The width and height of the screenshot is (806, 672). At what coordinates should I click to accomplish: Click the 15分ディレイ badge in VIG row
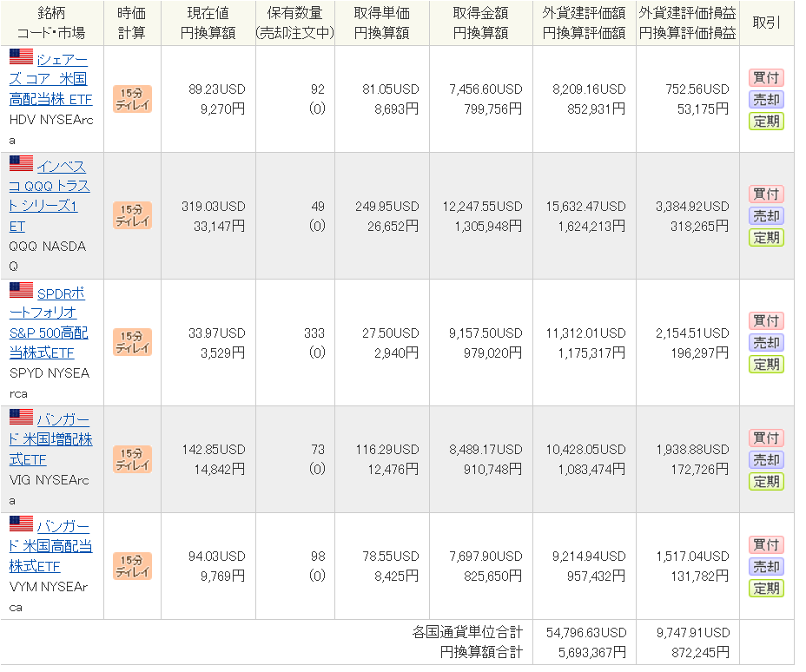coord(132,459)
